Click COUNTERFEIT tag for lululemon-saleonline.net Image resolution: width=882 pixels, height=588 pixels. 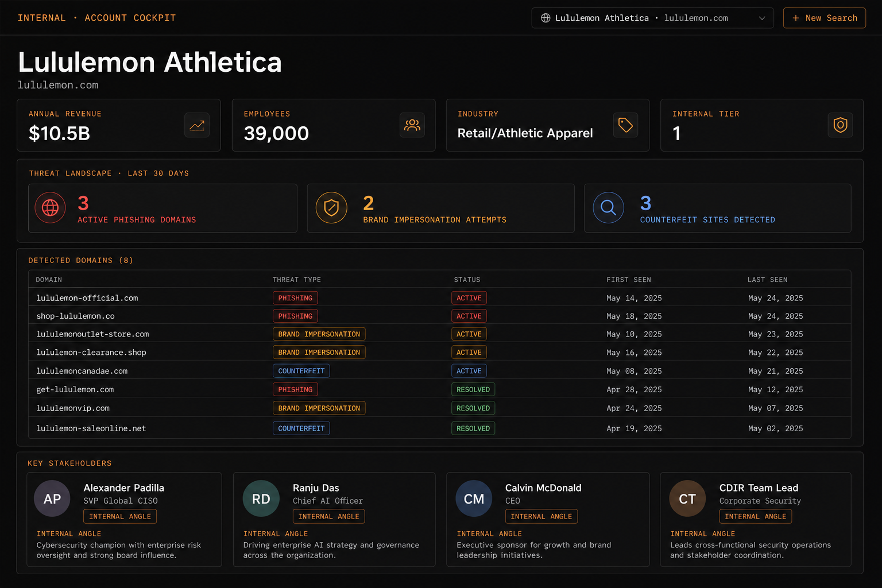[x=301, y=428]
